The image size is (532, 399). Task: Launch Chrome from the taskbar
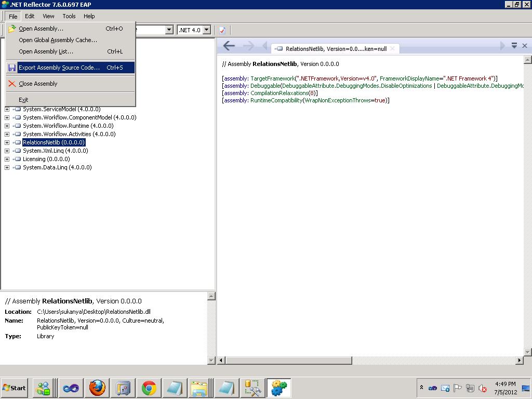pos(149,388)
